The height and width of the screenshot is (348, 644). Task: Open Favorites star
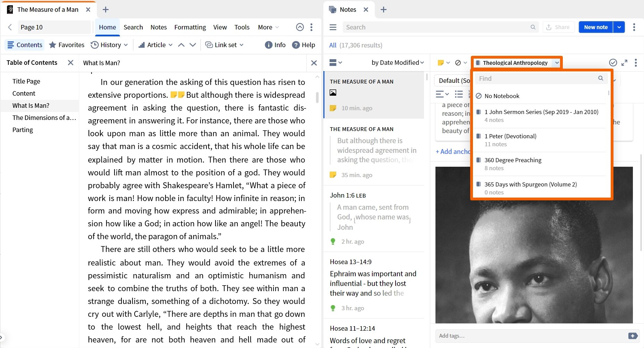click(67, 45)
